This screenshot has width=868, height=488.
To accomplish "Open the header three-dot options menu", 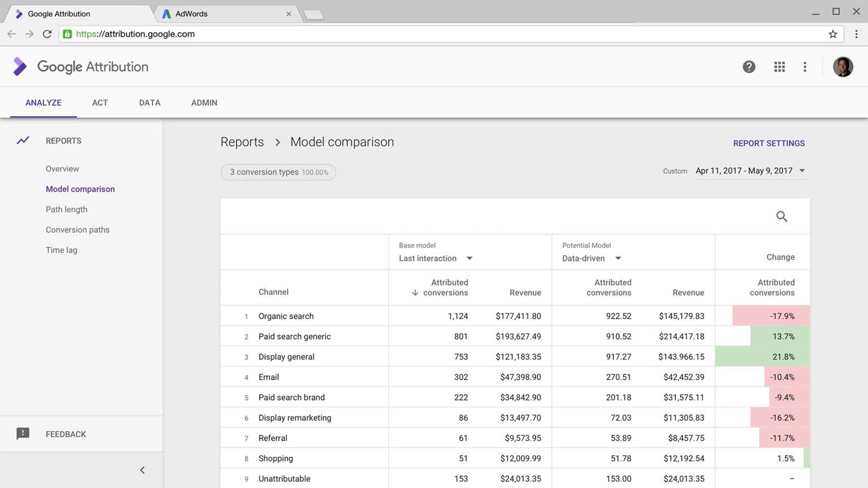I will pyautogui.click(x=805, y=67).
